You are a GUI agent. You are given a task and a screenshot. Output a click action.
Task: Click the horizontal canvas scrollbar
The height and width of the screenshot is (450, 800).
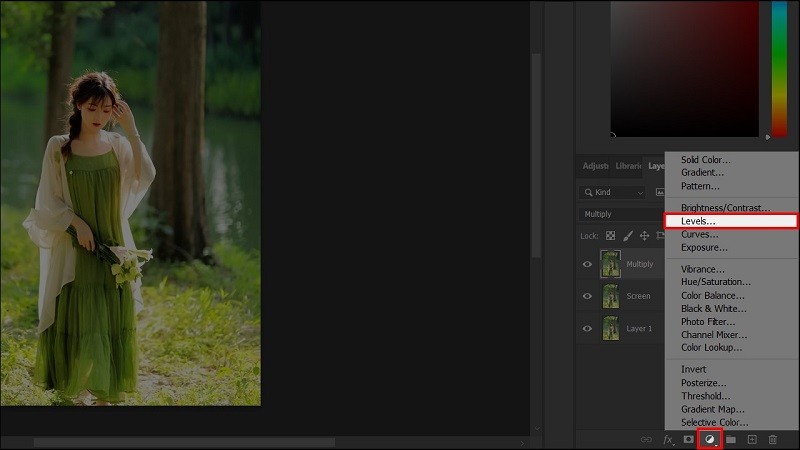click(x=184, y=442)
